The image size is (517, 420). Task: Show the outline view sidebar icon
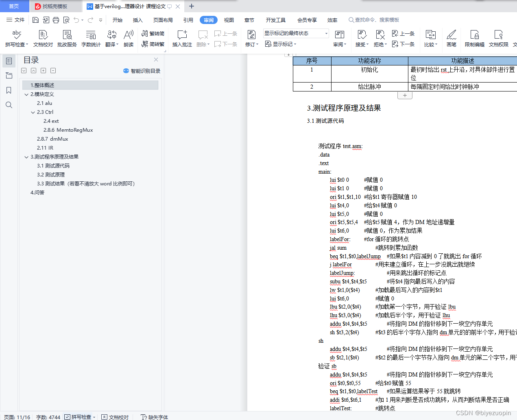tap(9, 61)
